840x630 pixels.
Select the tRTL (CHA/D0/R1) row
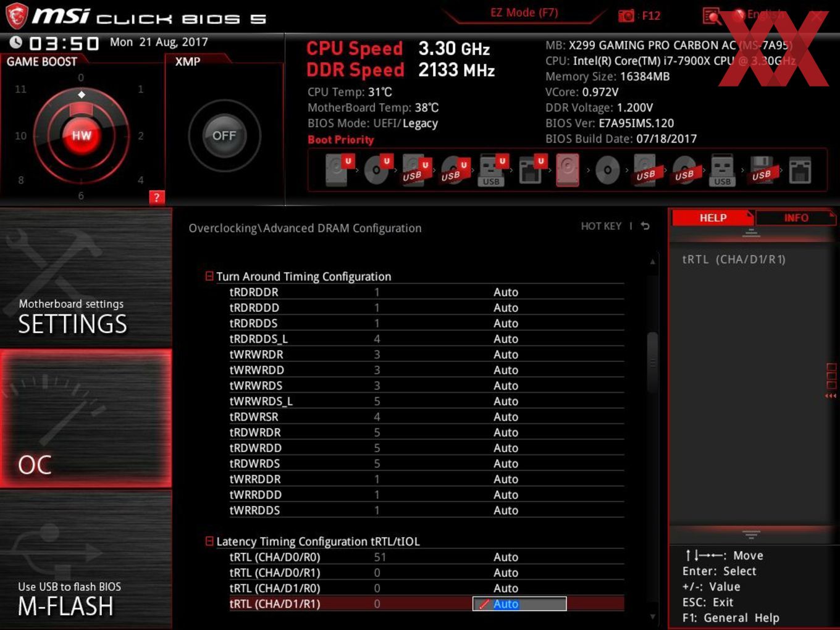(x=426, y=573)
